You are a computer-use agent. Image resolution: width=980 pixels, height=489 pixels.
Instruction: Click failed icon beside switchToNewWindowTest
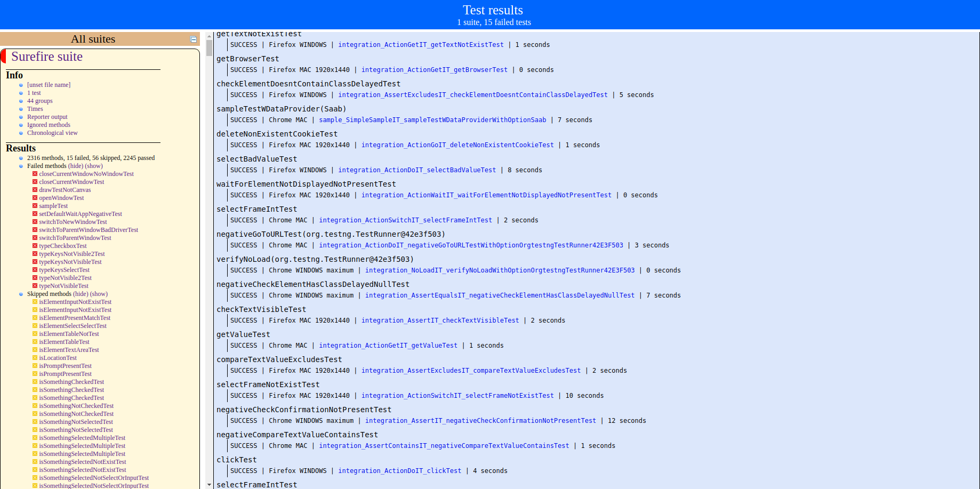pyautogui.click(x=35, y=222)
